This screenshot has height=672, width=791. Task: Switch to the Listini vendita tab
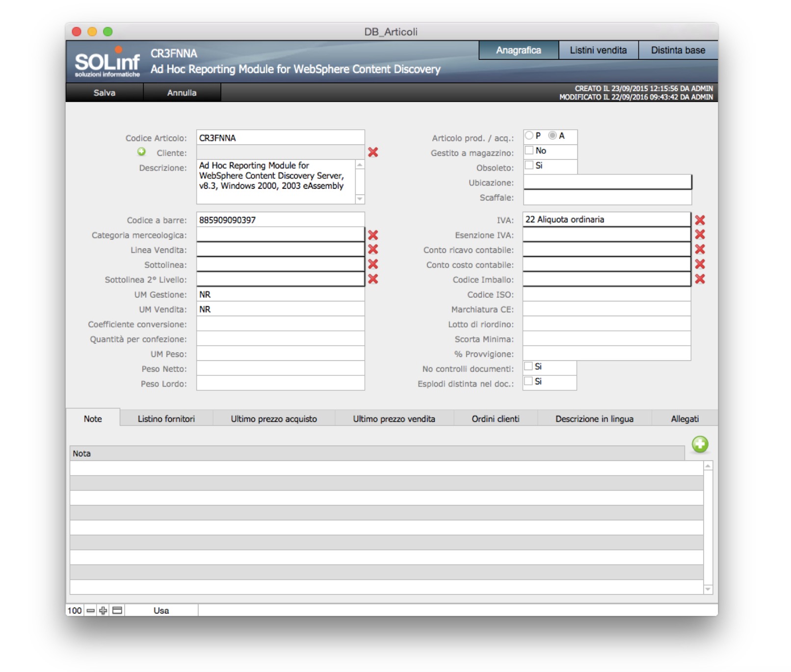(598, 50)
